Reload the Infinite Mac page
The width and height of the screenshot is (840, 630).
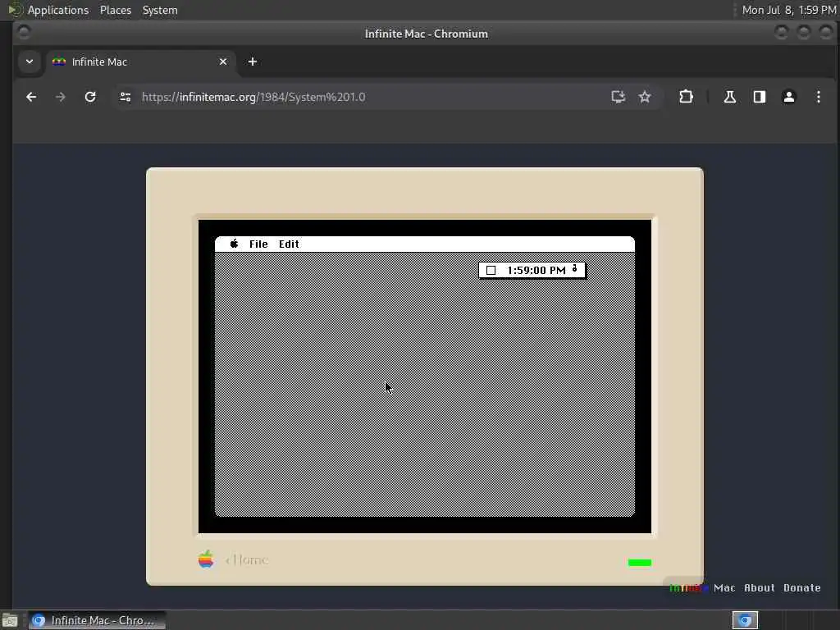[x=90, y=97]
